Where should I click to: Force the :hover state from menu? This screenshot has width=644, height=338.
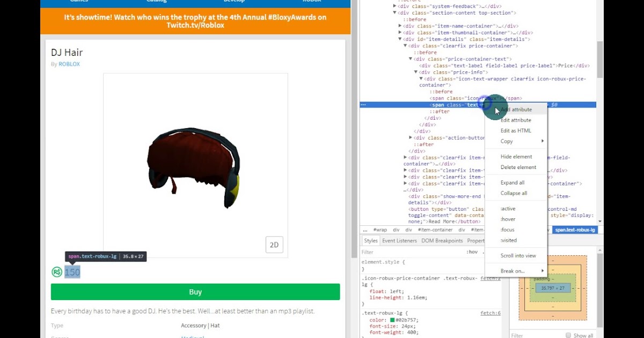click(x=516, y=219)
